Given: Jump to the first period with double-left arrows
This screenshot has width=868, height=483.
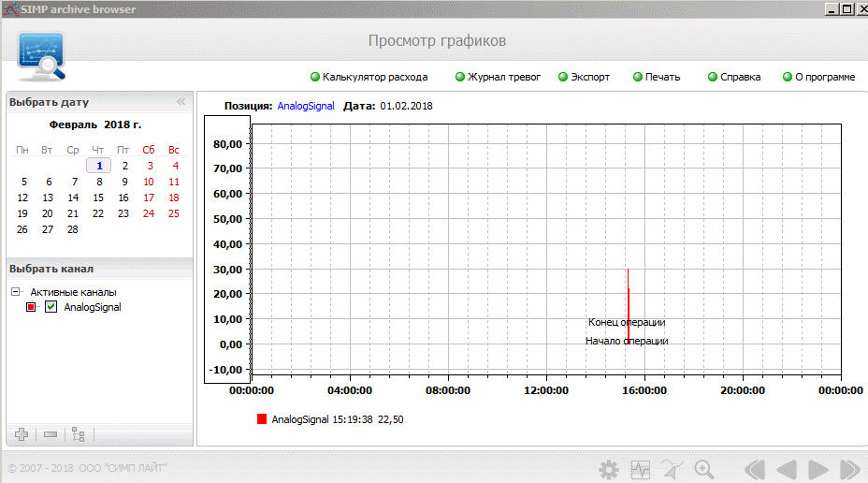Looking at the screenshot, I should coord(755,470).
